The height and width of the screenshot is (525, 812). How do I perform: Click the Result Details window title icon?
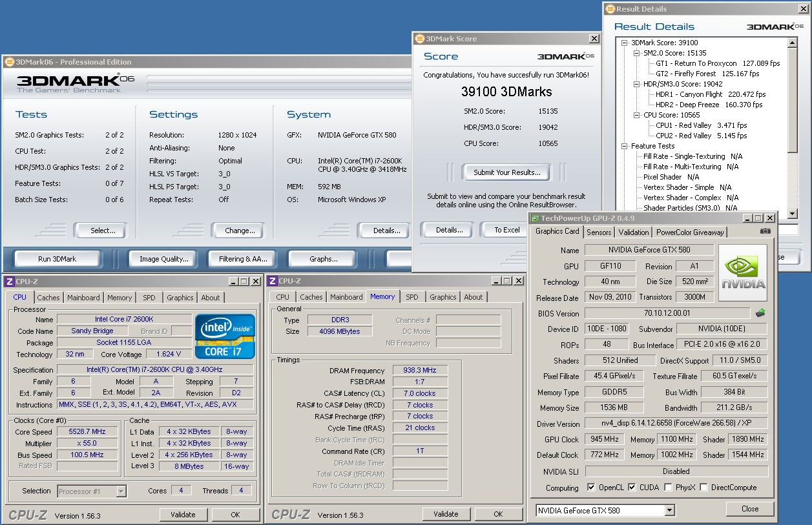(x=610, y=9)
